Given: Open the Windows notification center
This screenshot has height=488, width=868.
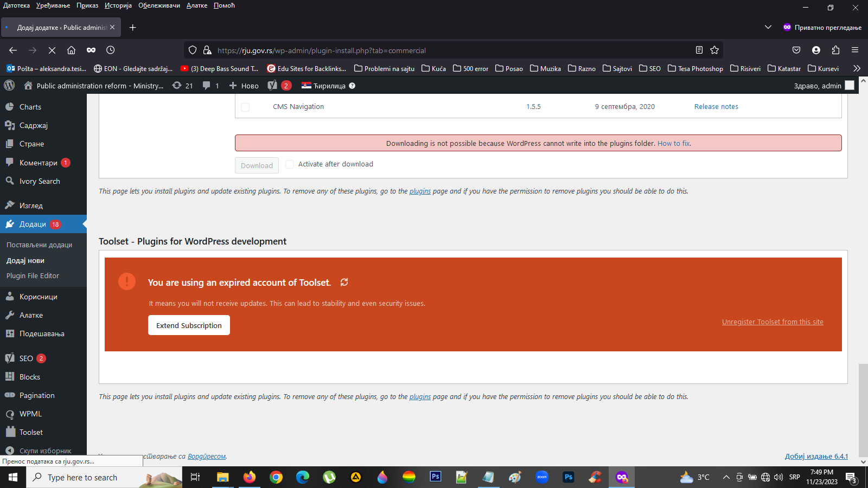Looking at the screenshot, I should click(x=851, y=478).
